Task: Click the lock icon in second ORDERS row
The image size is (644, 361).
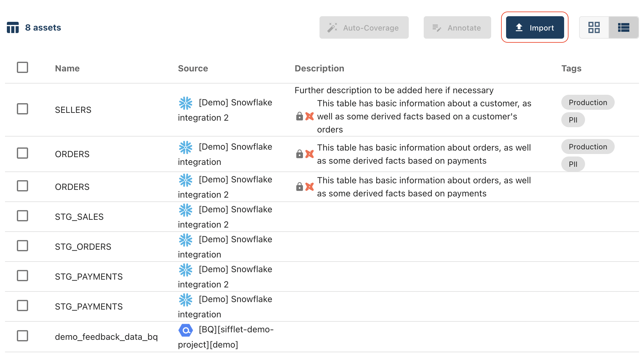Action: point(299,187)
